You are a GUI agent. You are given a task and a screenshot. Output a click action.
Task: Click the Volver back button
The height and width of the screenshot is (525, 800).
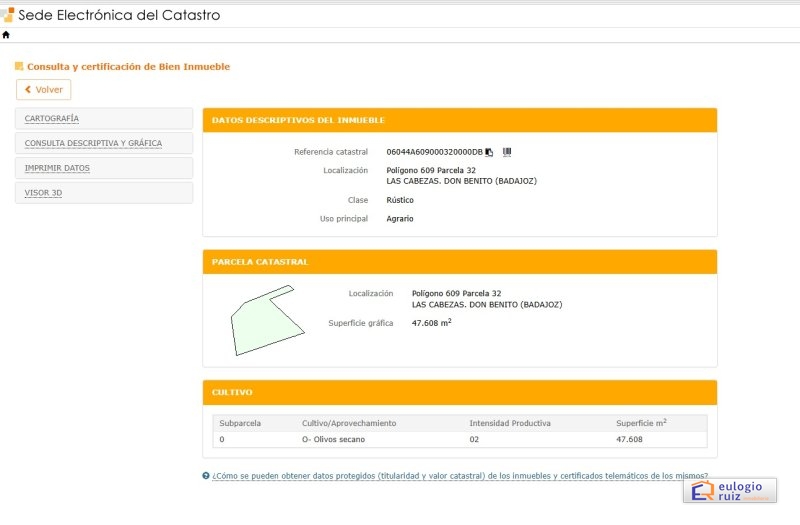[x=44, y=90]
